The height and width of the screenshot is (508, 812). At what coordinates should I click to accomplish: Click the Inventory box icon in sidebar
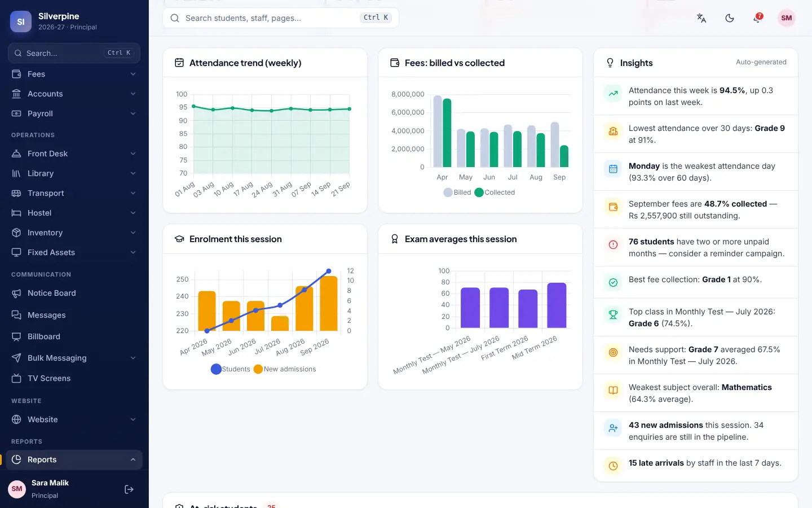(16, 233)
